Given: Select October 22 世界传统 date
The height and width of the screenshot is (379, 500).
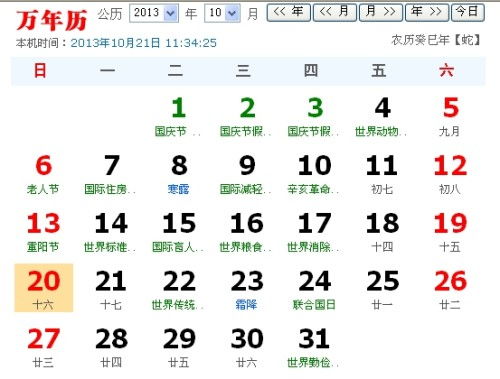Looking at the screenshot, I should point(179,289).
